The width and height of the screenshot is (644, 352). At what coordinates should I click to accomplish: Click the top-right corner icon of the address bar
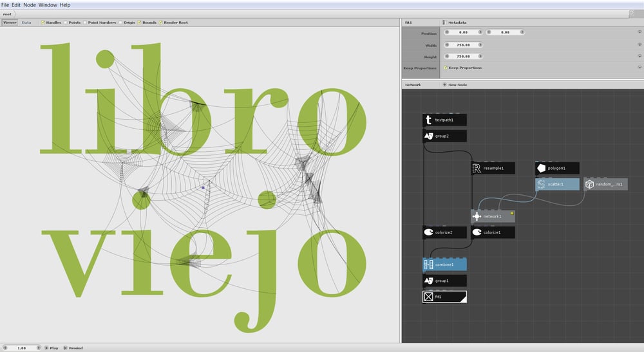[x=632, y=14]
